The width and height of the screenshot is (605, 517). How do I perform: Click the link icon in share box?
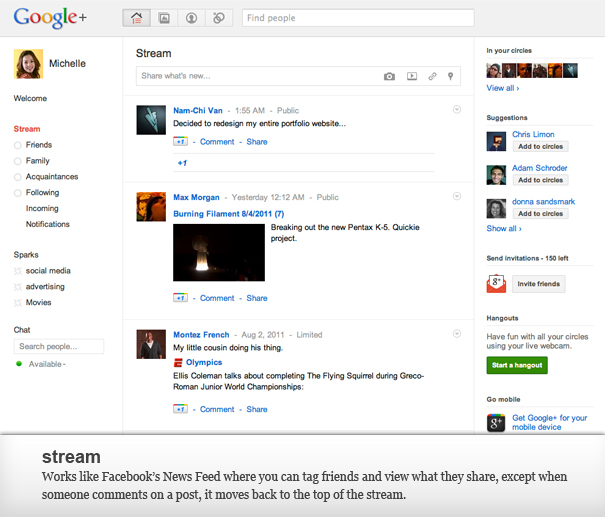pyautogui.click(x=432, y=76)
